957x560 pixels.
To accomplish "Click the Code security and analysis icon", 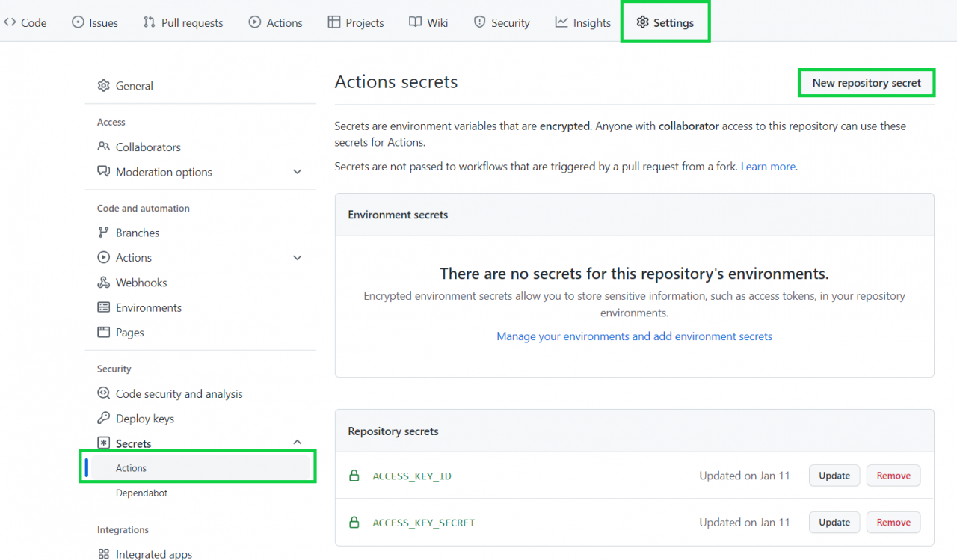I will coord(104,393).
